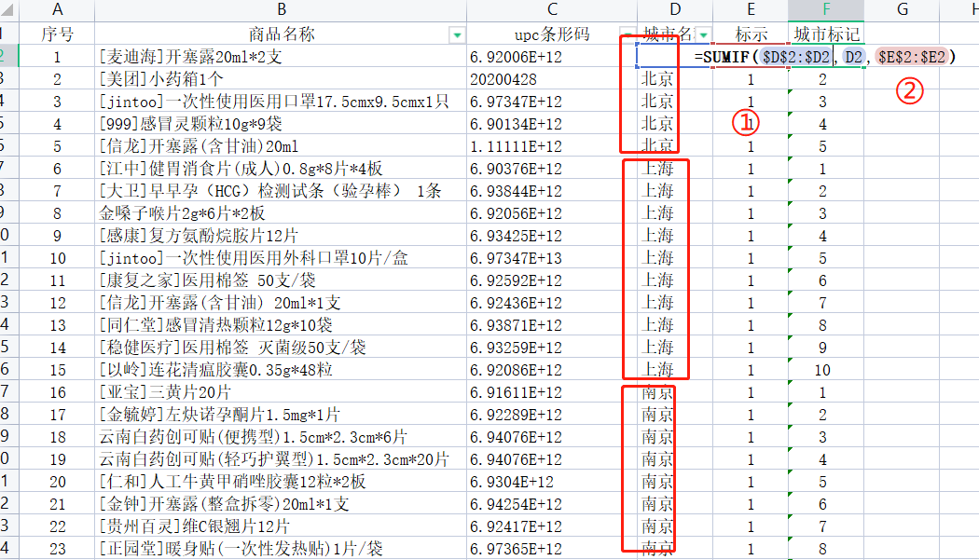Select the highlighted column F header
The height and width of the screenshot is (560, 979).
point(826,9)
